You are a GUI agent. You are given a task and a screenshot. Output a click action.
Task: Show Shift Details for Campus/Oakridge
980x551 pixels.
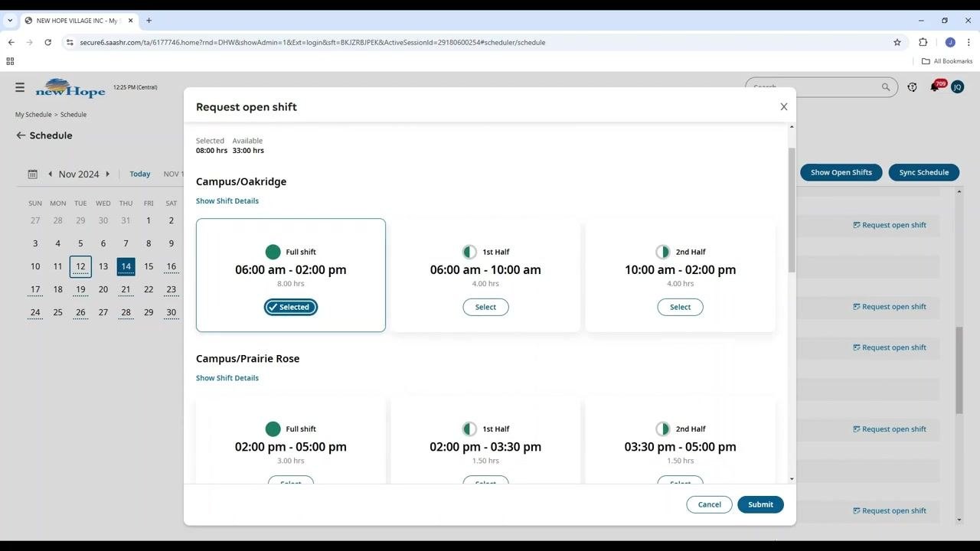point(227,201)
